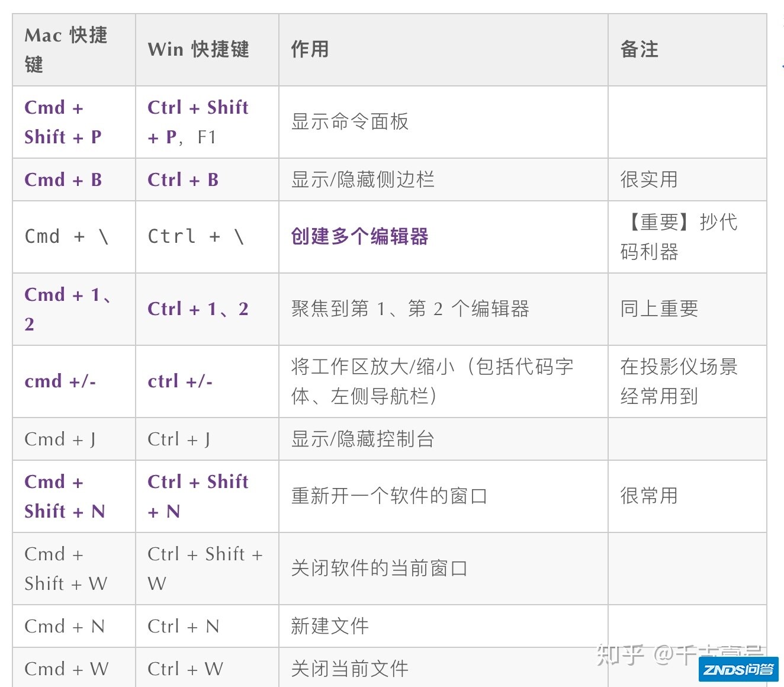Screen dimensions: 784x687
Task: Click the '聚焦到第 1、第 2 个编辑器' cell
Action: coord(444,309)
